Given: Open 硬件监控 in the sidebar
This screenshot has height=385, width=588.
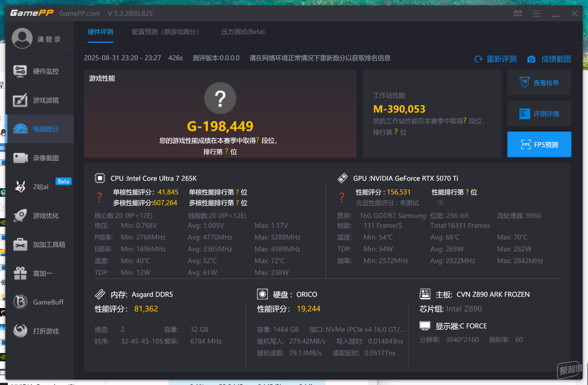Looking at the screenshot, I should click(39, 71).
